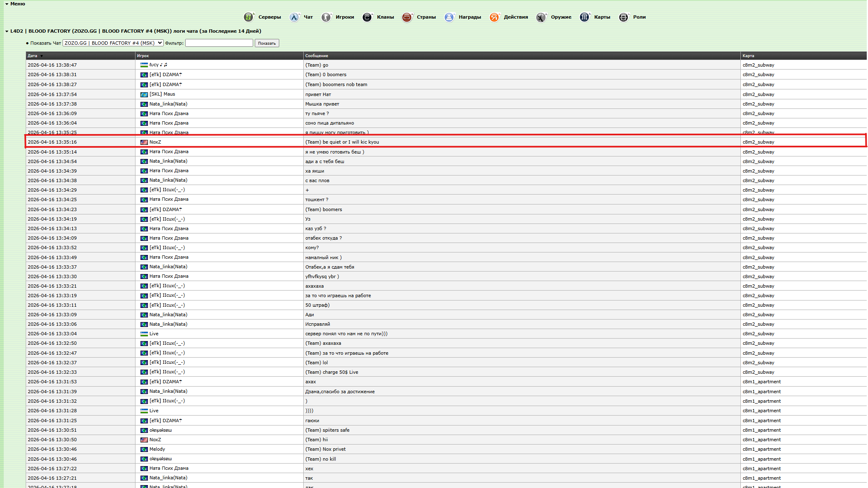The image size is (868, 488).
Task: Open the Чат section icon
Action: tap(294, 17)
